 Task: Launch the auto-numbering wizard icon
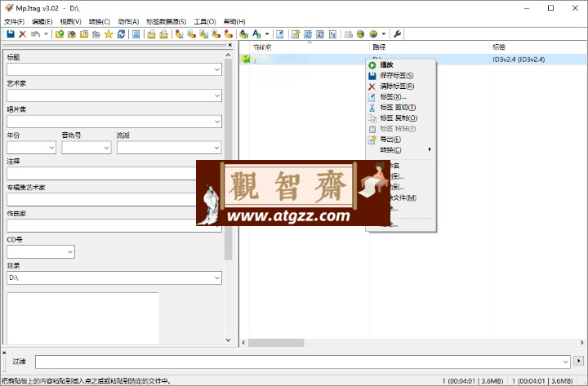click(x=332, y=34)
